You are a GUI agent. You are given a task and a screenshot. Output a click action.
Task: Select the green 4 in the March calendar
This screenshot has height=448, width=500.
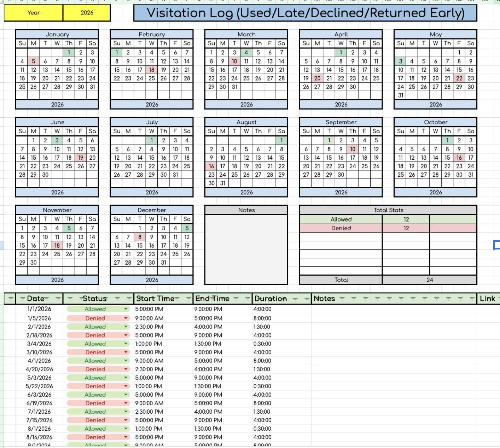click(246, 53)
